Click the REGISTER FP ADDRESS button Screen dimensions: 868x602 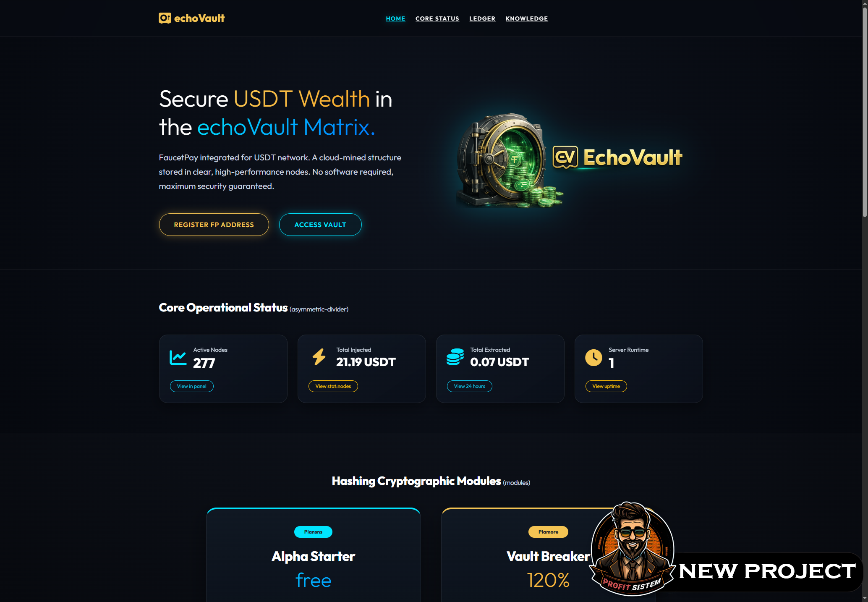(x=214, y=225)
